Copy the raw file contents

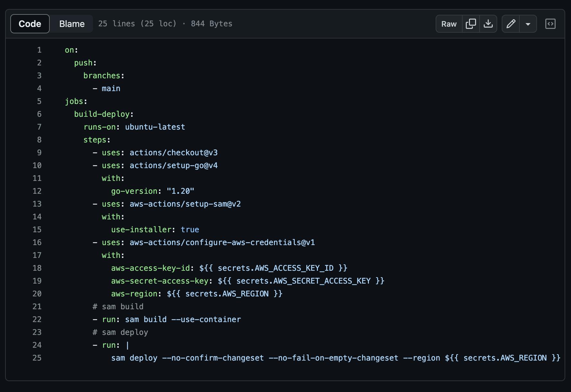click(x=471, y=24)
